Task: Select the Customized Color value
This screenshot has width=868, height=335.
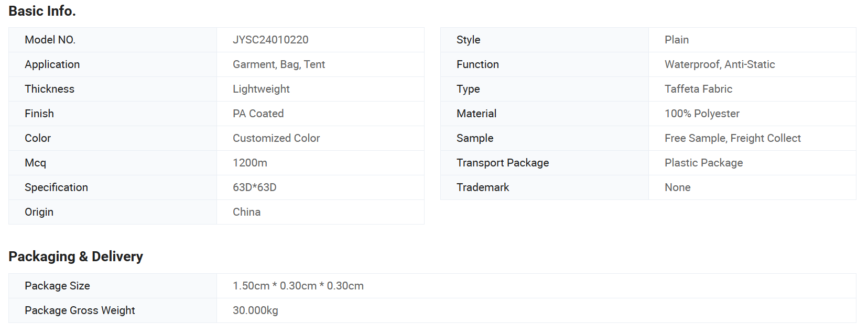Action: [276, 138]
